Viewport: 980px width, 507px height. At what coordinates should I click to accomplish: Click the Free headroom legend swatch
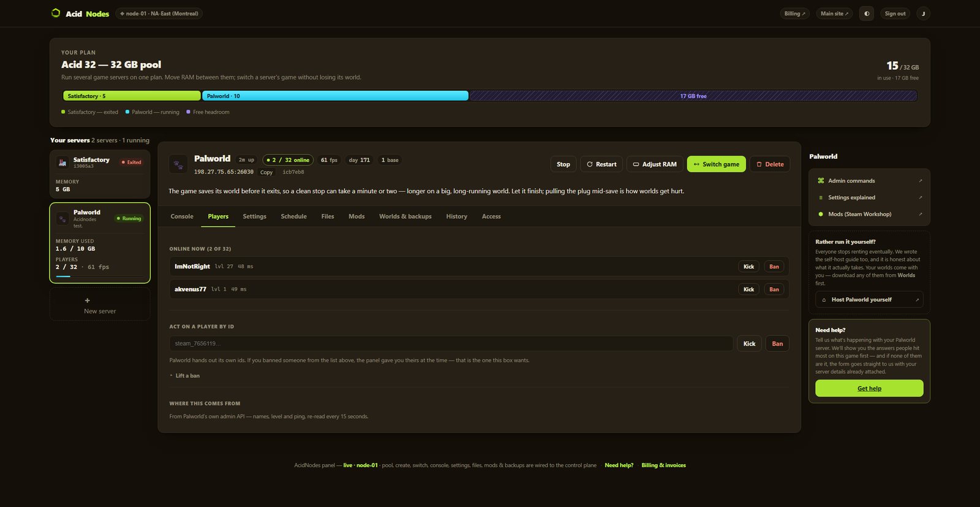[188, 112]
